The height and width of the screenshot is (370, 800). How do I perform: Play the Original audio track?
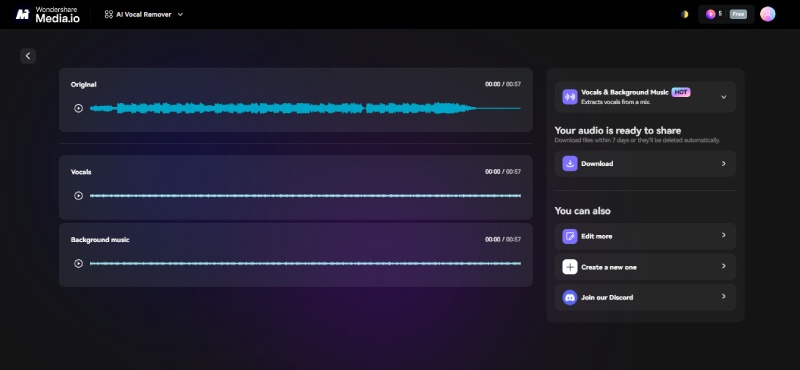pos(78,108)
